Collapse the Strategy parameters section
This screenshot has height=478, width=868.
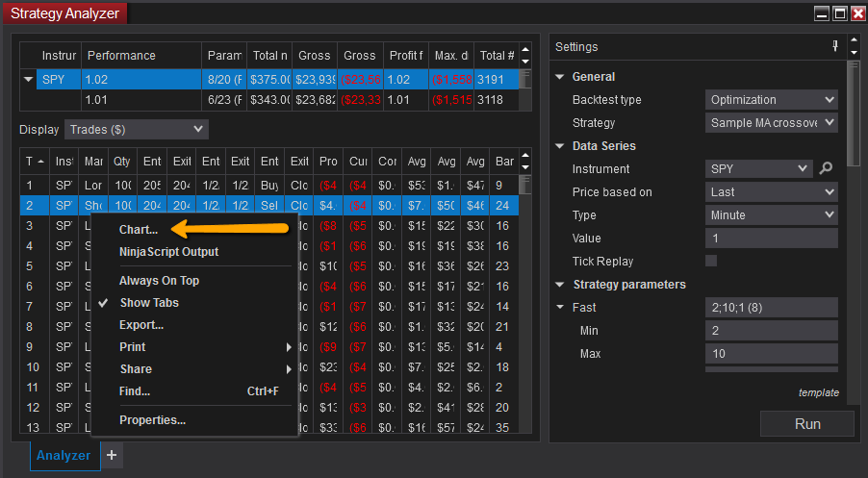[560, 285]
